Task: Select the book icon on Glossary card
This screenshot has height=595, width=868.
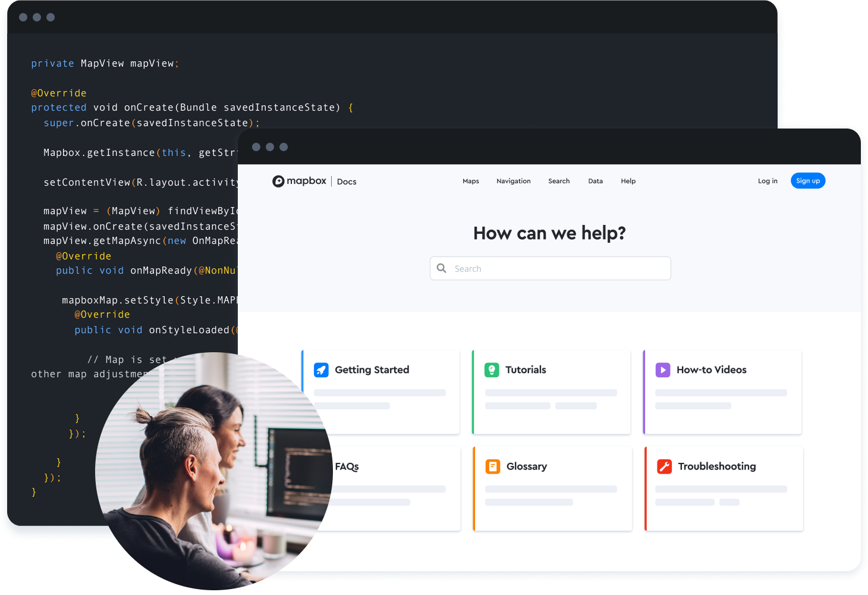Action: (493, 466)
